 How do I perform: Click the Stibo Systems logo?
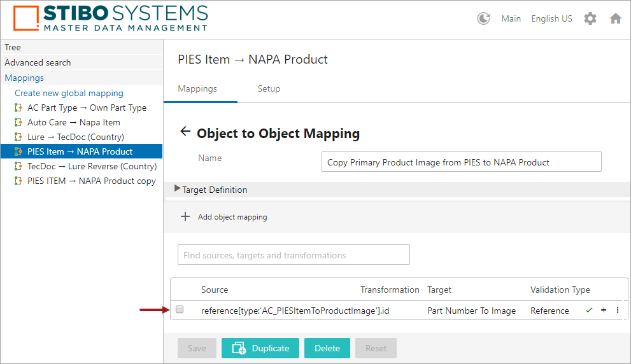[110, 18]
